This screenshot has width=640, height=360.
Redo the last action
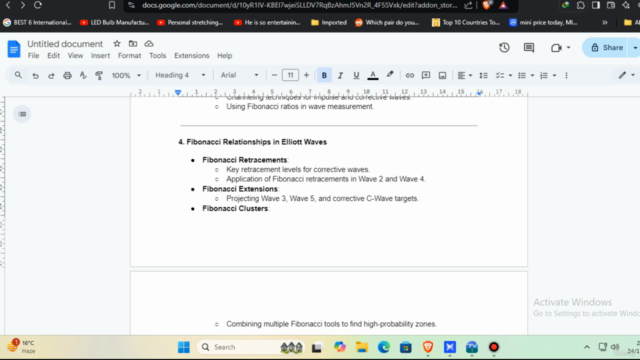(51, 76)
